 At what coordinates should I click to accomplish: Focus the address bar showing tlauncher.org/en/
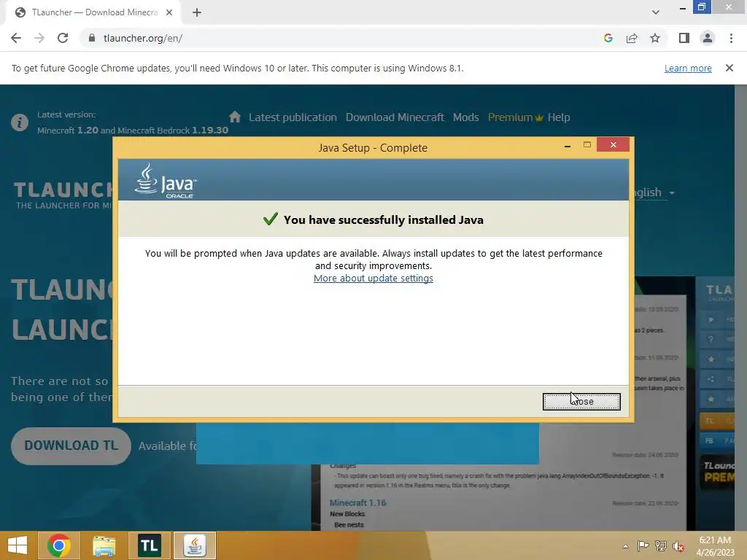point(333,38)
